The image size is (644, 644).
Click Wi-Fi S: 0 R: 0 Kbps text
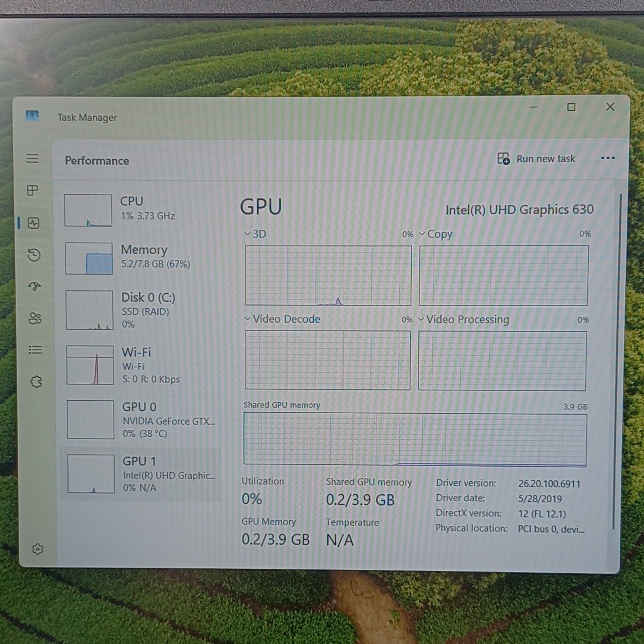pos(151,380)
